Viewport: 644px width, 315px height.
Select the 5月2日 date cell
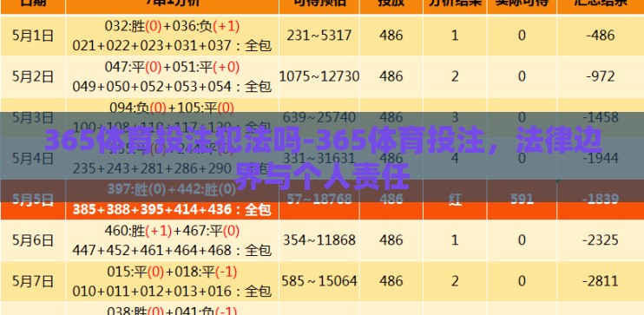pos(33,77)
